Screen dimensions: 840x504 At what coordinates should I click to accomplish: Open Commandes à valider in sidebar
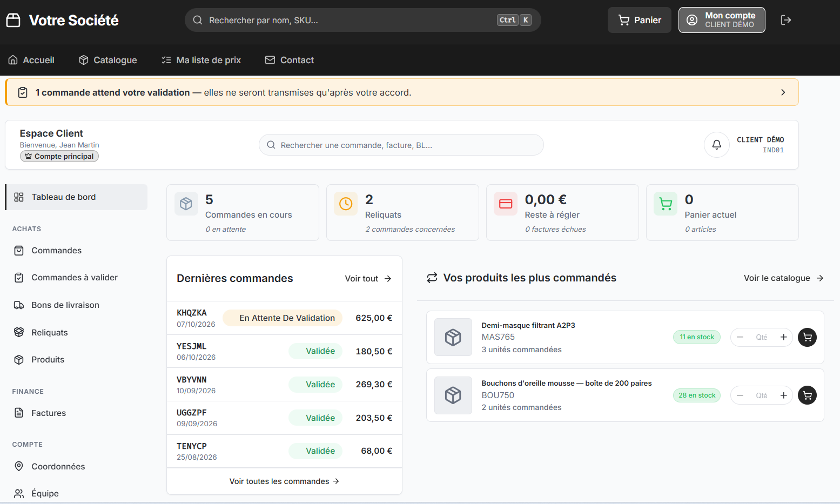click(x=76, y=278)
